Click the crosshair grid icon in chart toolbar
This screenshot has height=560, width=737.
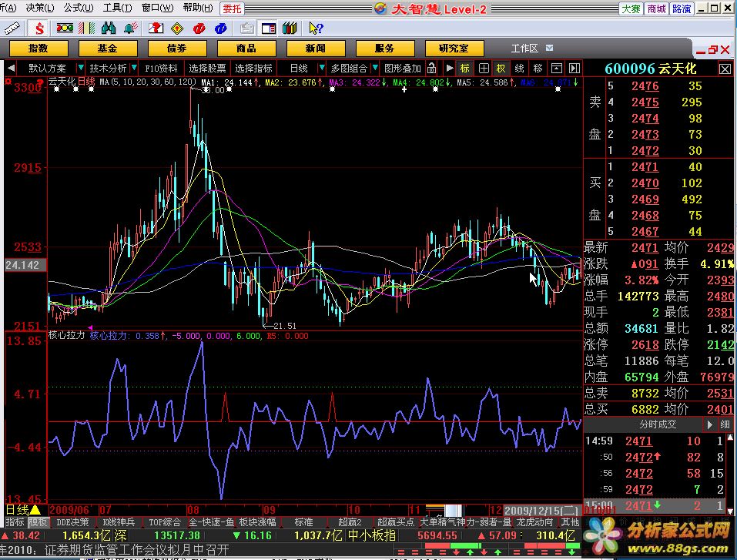click(x=484, y=69)
